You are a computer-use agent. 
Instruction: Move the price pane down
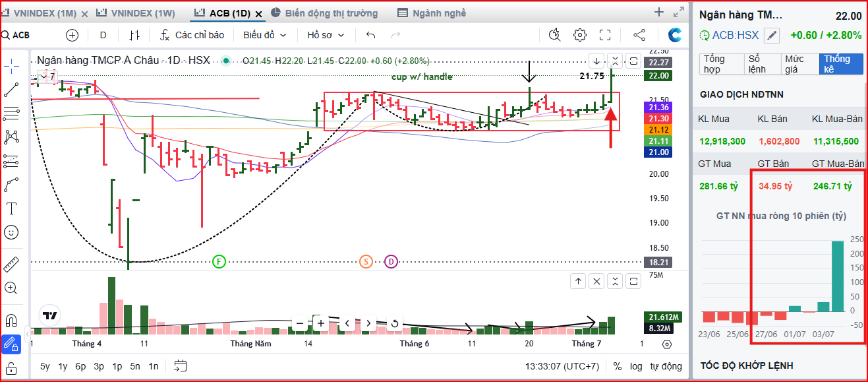pyautogui.click(x=596, y=61)
